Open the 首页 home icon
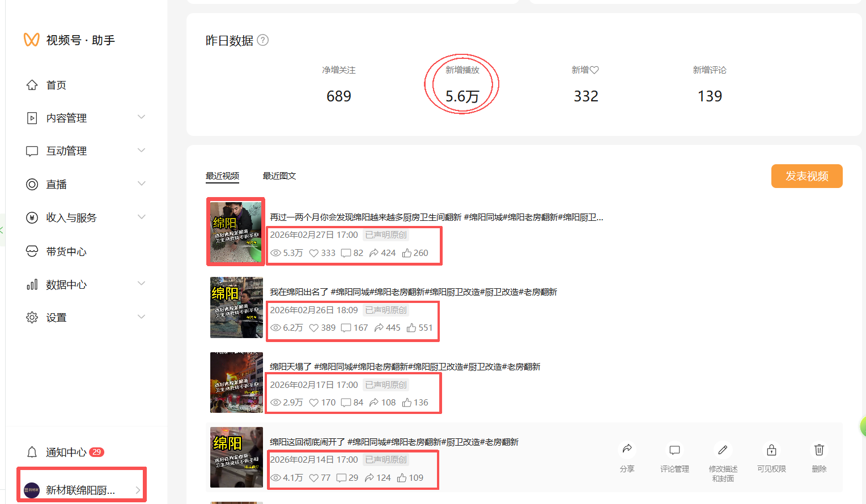 coord(32,85)
